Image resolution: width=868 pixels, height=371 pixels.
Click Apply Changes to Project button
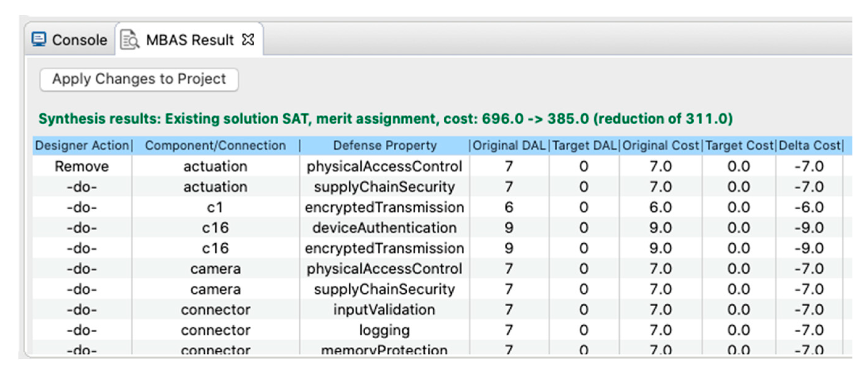[x=139, y=79]
